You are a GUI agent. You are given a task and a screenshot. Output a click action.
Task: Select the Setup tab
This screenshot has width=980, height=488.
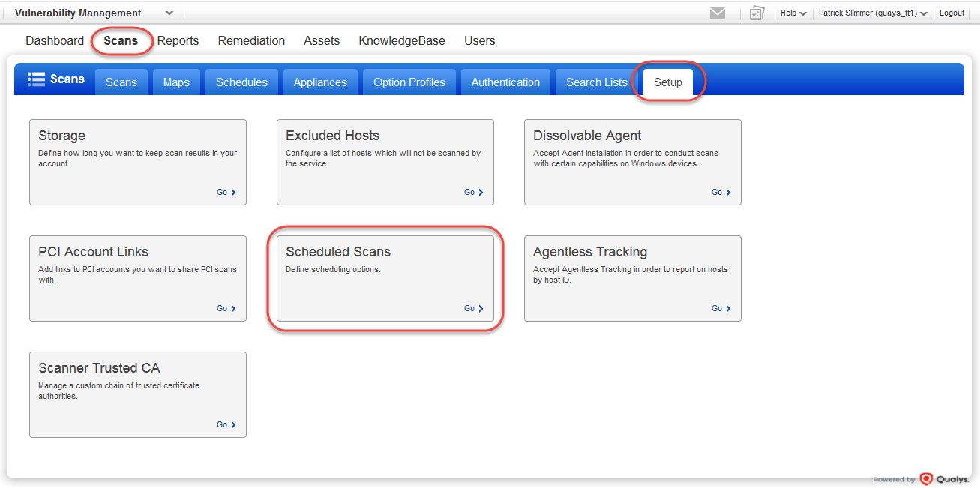click(x=667, y=83)
